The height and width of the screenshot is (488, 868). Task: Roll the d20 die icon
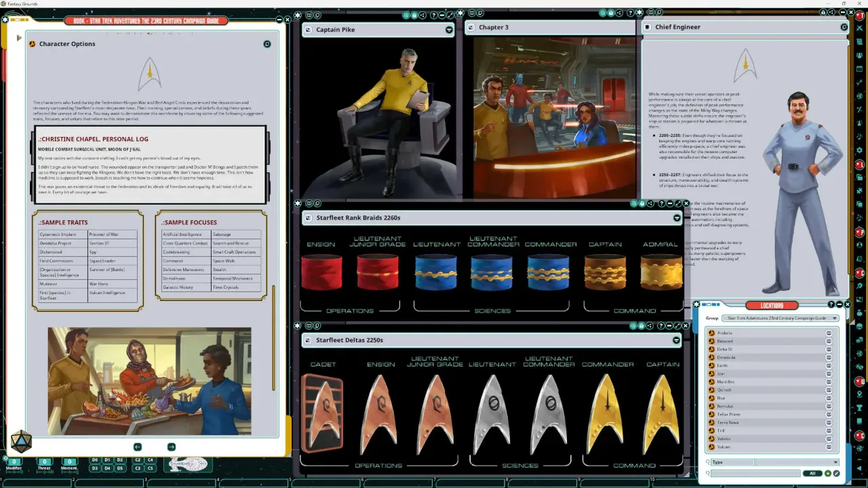tap(21, 441)
